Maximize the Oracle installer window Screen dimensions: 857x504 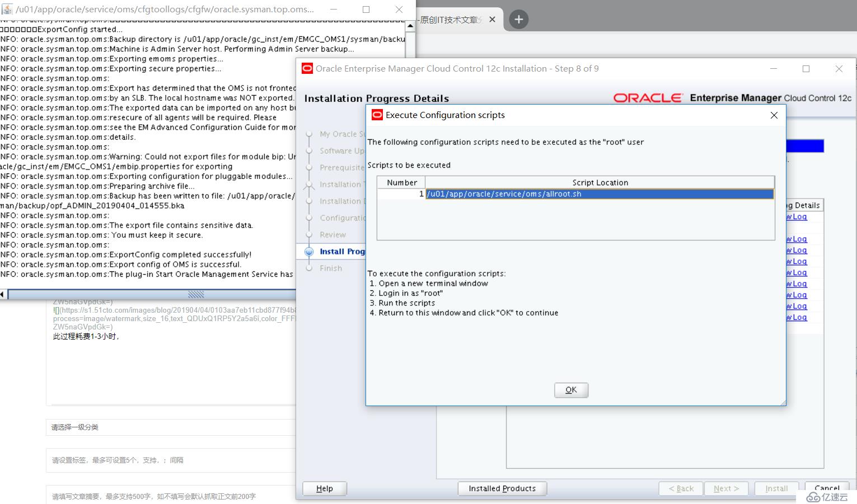click(x=806, y=69)
